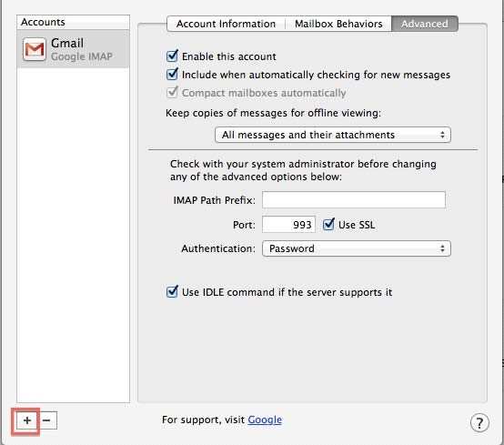The image size is (504, 445).
Task: Switch to Account Information tab
Action: click(226, 24)
